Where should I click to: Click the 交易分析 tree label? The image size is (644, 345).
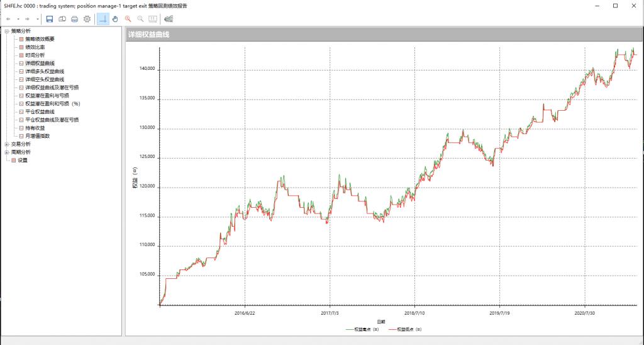21,144
